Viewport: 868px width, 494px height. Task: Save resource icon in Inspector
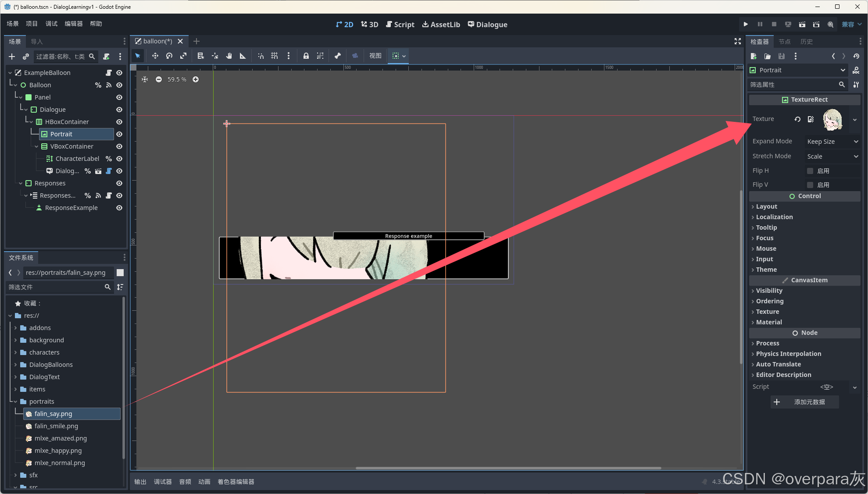pyautogui.click(x=782, y=56)
